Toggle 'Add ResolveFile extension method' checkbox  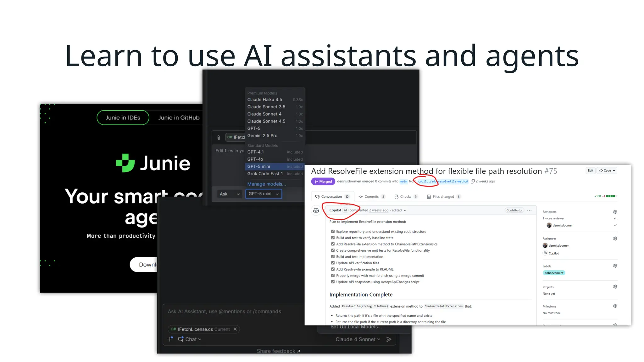[x=333, y=244]
